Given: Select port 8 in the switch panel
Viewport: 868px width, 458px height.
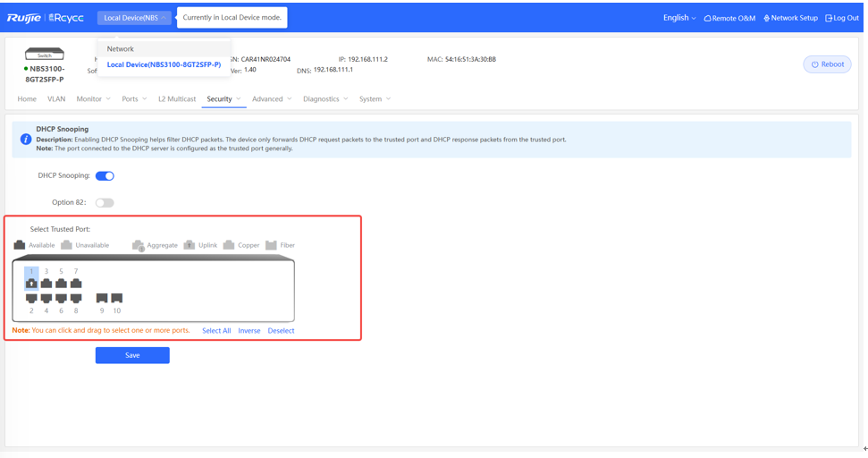Looking at the screenshot, I should pos(76,299).
